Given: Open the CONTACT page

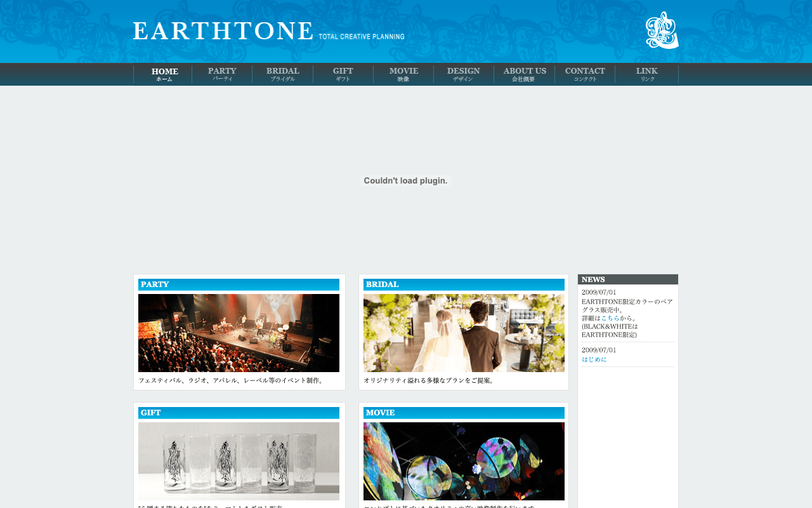Looking at the screenshot, I should pyautogui.click(x=585, y=74).
